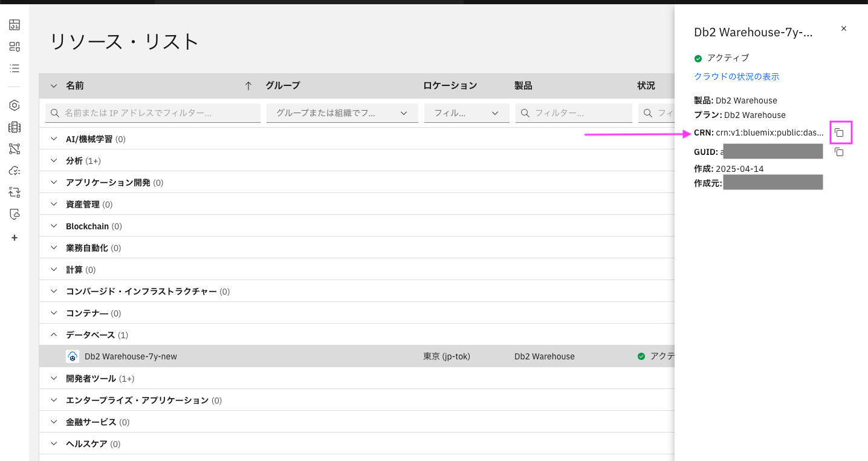
Task: Open the hexagon containers icon in sidebar
Action: (15, 105)
